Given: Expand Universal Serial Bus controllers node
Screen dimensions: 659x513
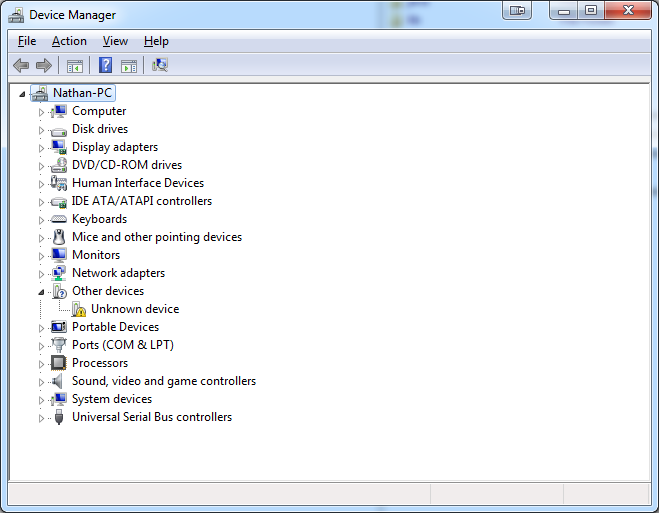Looking at the screenshot, I should (42, 418).
